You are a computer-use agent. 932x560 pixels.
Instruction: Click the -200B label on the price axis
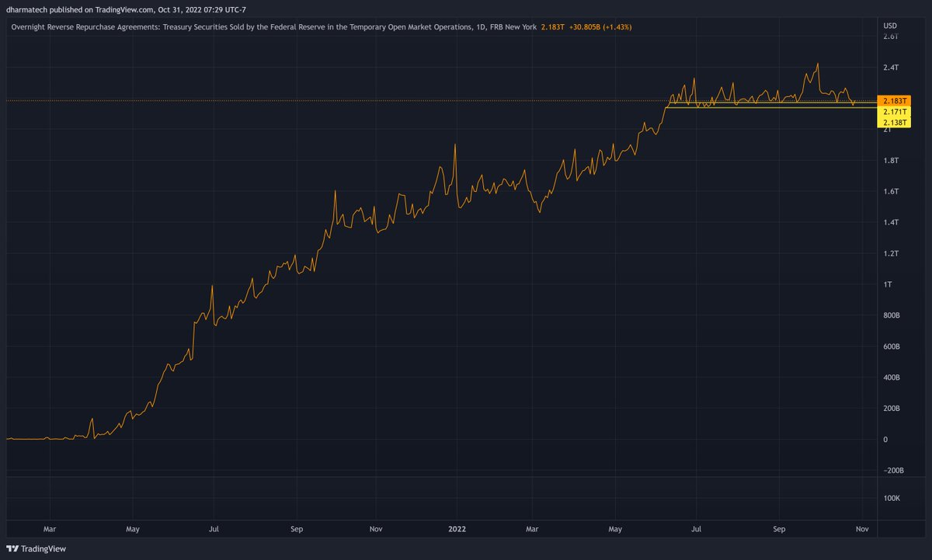(893, 470)
